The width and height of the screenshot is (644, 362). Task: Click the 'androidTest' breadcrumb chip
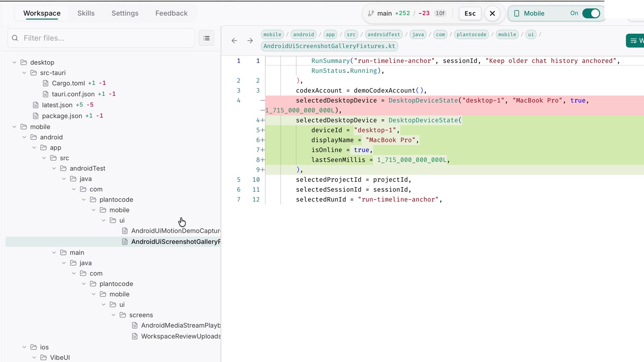(x=384, y=35)
